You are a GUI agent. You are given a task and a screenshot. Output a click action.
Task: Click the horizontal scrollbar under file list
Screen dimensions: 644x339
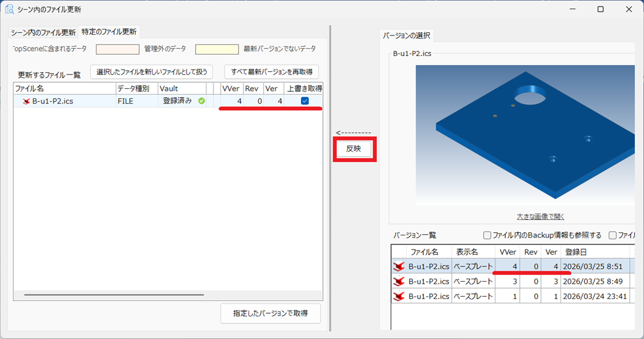[113, 295]
